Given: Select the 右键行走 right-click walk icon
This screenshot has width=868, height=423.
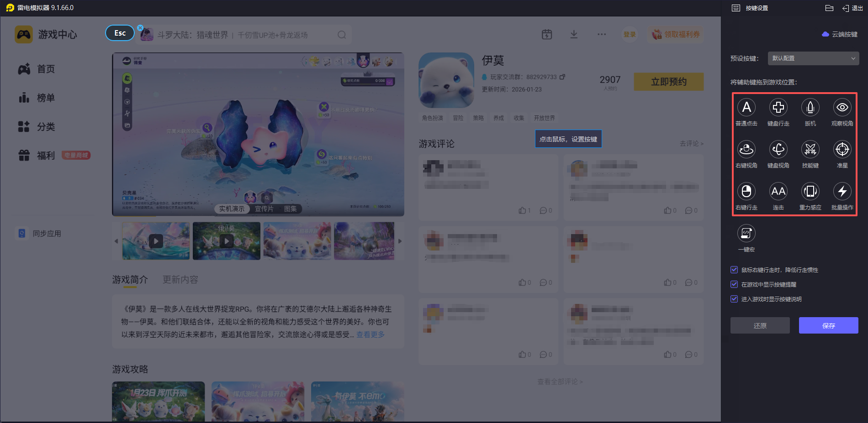Looking at the screenshot, I should 746,192.
